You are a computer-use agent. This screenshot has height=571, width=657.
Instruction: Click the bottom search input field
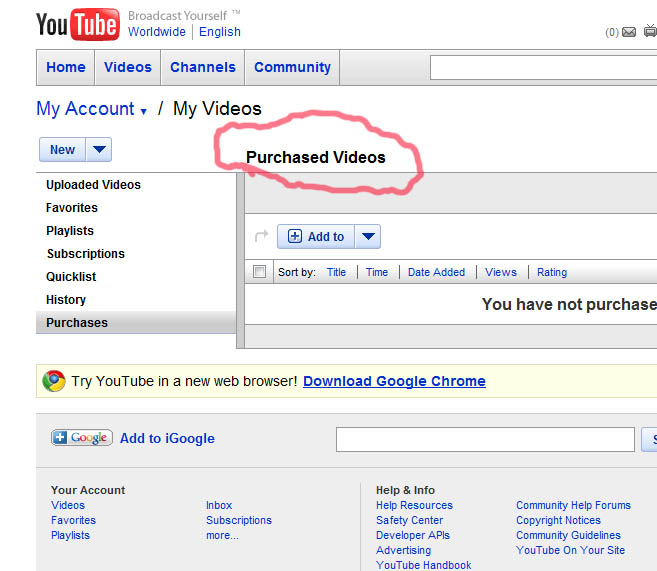(x=485, y=439)
